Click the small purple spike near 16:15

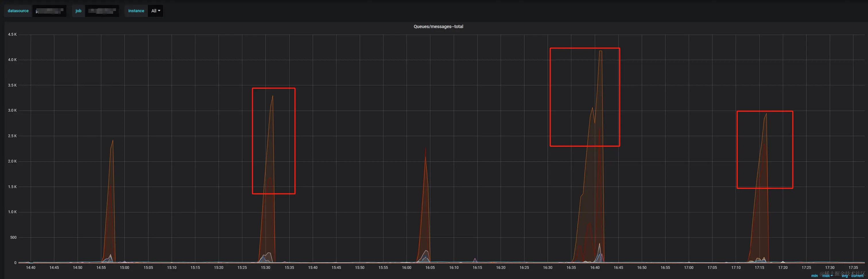475,259
